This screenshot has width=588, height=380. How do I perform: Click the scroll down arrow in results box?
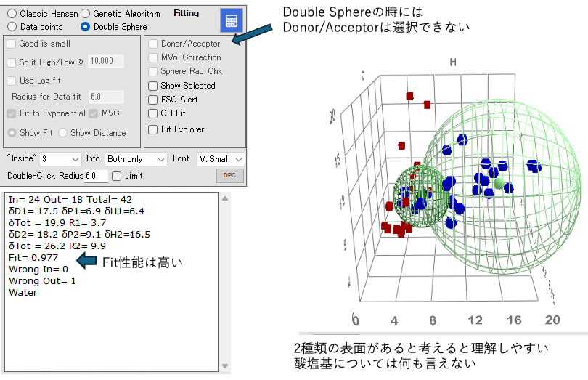pos(224,366)
